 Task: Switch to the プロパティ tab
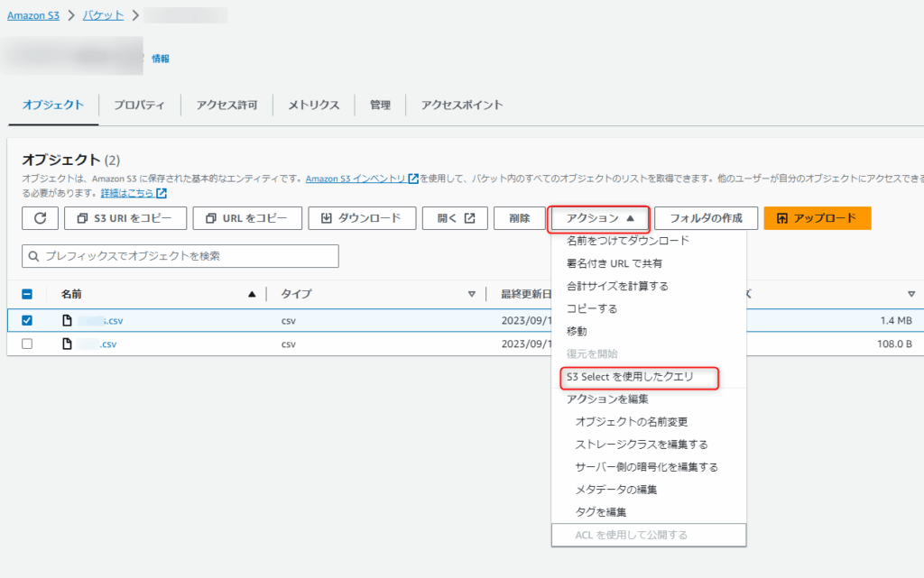click(x=139, y=106)
